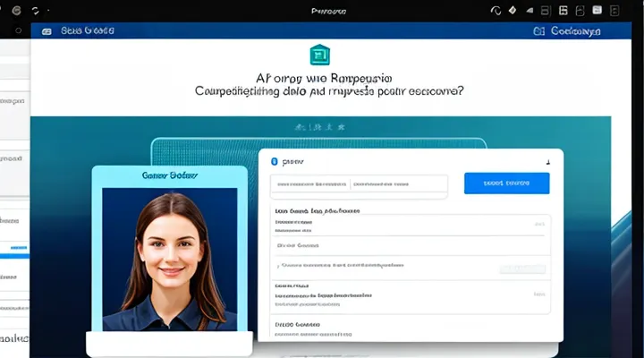Click the icon beside top-right header label
The height and width of the screenshot is (358, 644).
[x=538, y=30]
